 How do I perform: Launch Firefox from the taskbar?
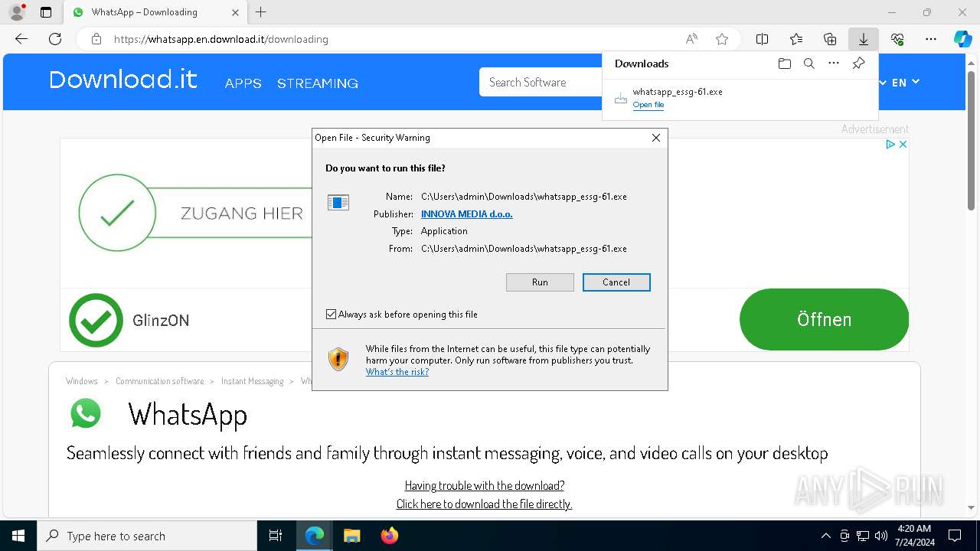point(389,536)
